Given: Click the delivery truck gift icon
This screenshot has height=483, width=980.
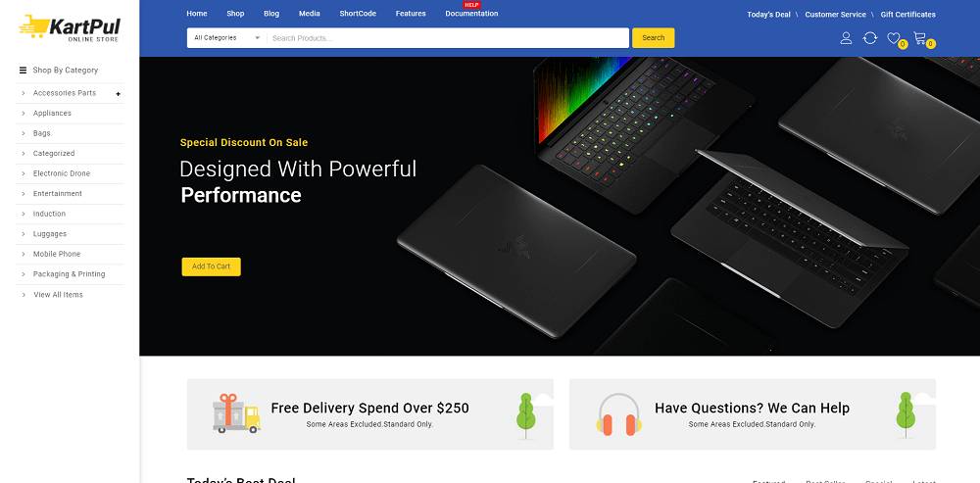Looking at the screenshot, I should tap(236, 413).
